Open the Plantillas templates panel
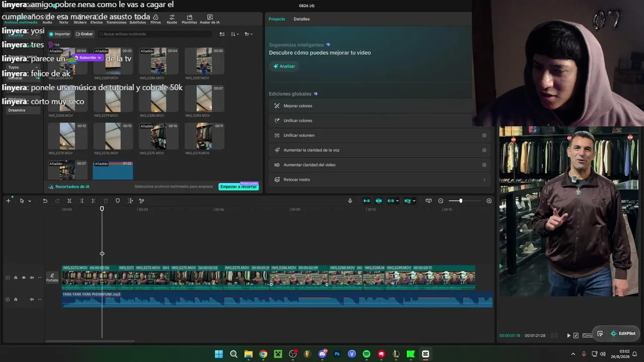 tap(189, 19)
